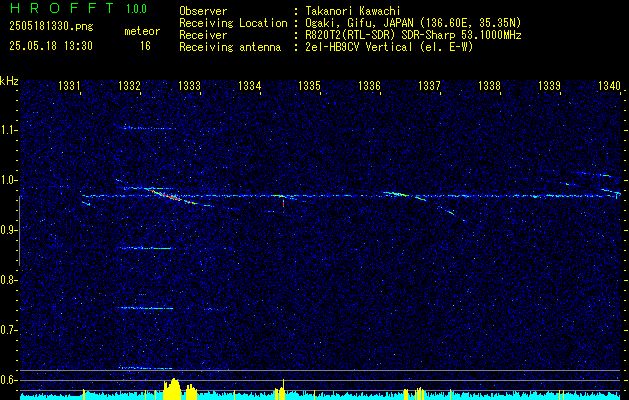
Task: Click the 1.0 kHz frequency label
Action: [x=8, y=180]
